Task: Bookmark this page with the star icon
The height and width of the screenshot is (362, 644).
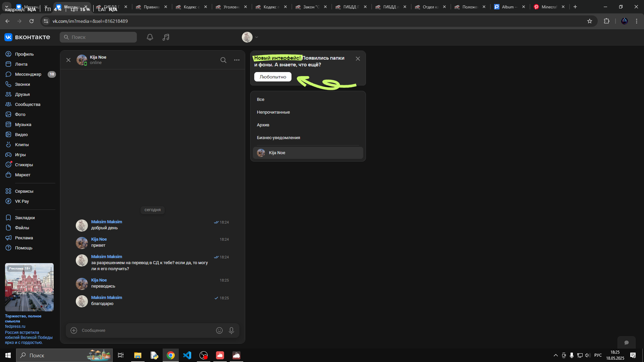Action: click(590, 21)
